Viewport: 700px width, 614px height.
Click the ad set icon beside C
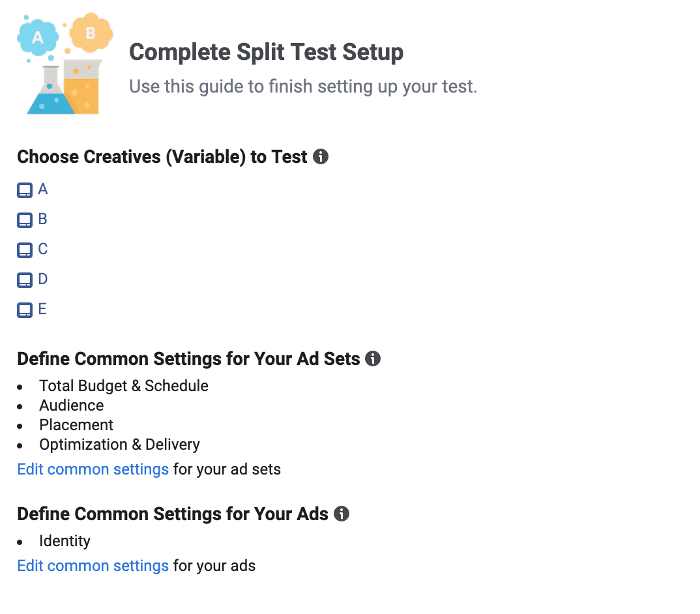25,250
